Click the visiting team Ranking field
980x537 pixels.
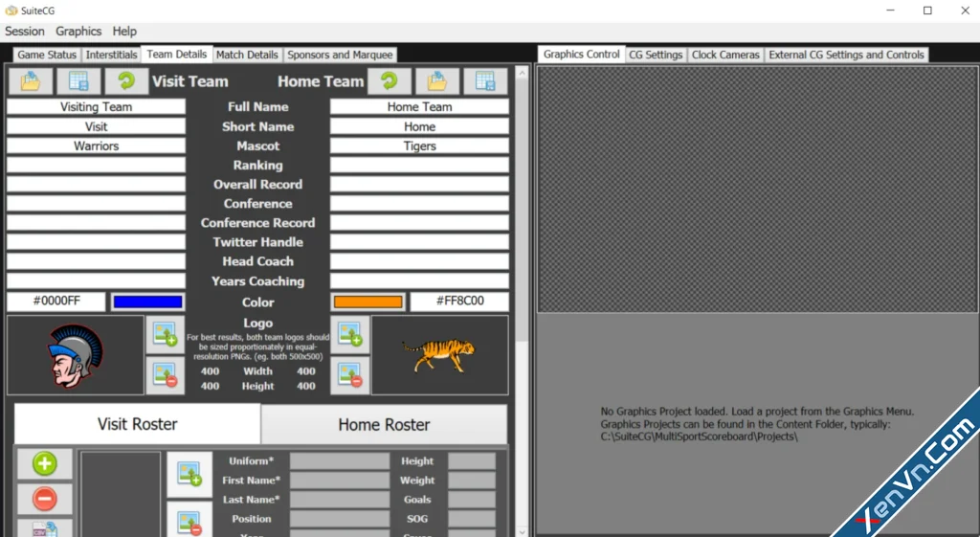[97, 165]
